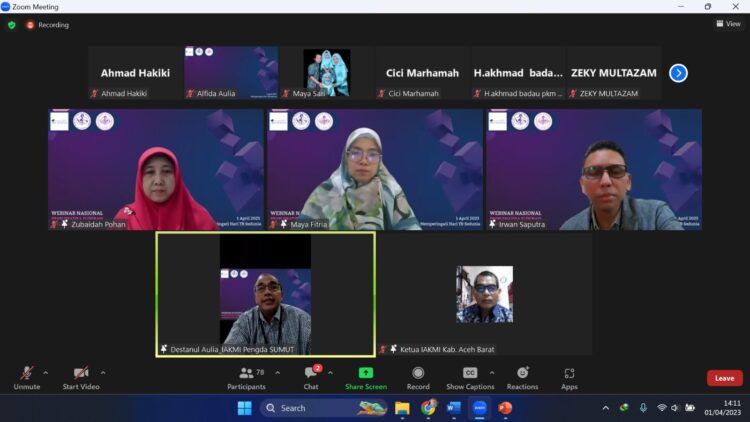Click Maya Fitria video tile
Viewport: 750px width, 422px height.
375,169
